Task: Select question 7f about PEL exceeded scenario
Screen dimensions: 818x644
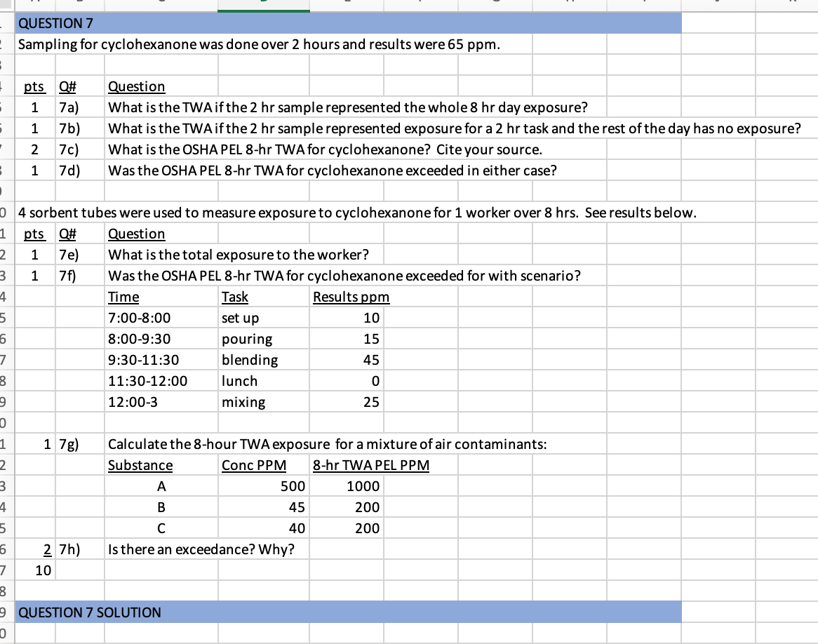Action: tap(344, 276)
